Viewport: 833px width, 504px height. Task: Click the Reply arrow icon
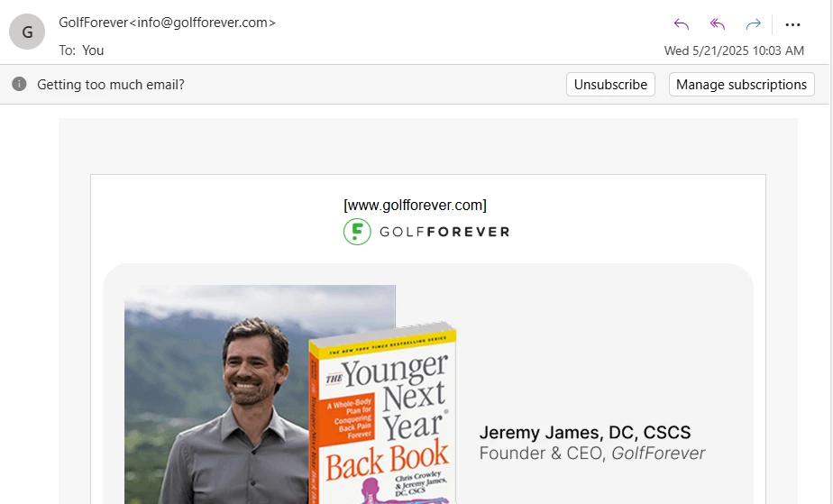coord(681,24)
